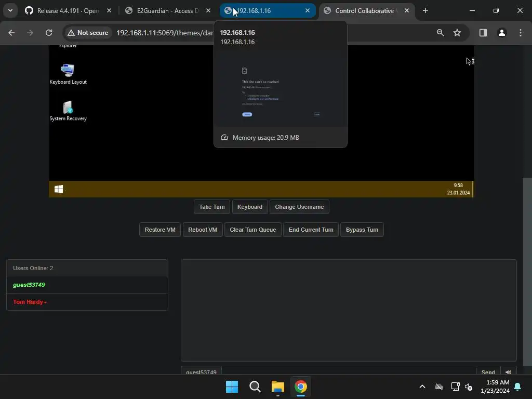532x399 pixels.
Task: Click the tab preview thumbnail for 192.168.1.16
Action: 280,89
